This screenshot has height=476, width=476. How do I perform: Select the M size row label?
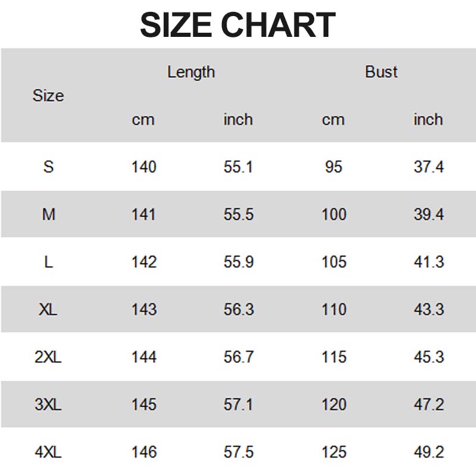(48, 215)
